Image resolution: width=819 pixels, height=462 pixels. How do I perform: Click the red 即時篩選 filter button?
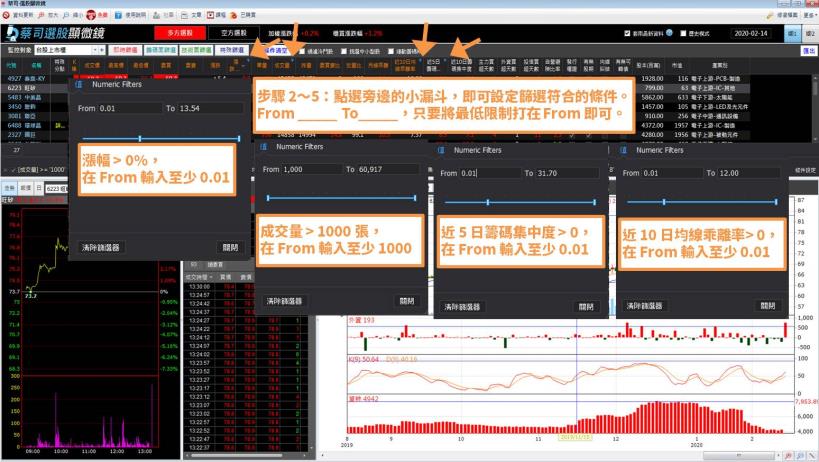tap(125, 50)
